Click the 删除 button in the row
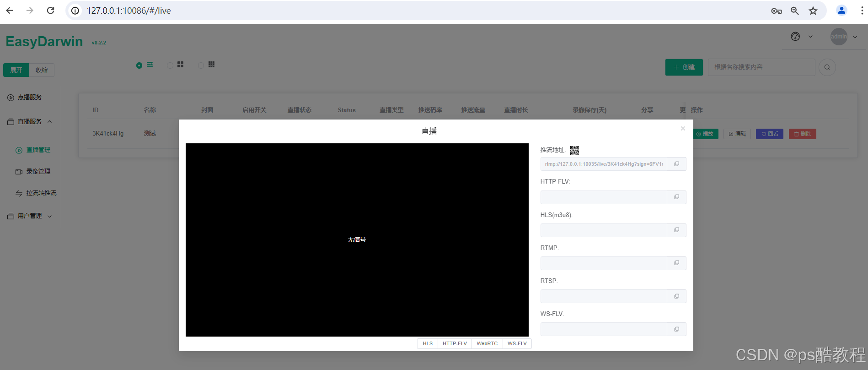This screenshot has width=868, height=370. click(803, 134)
